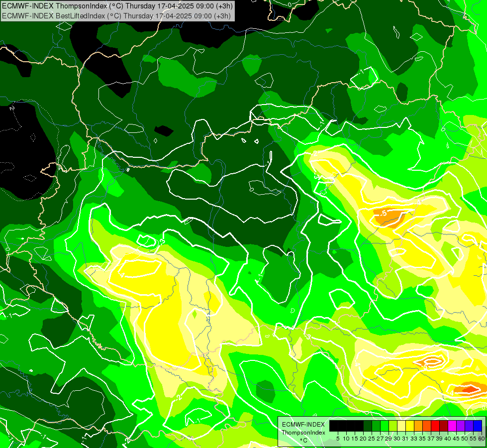Select the dark red legend swatch for 39-40
Screen dimensions: 487x448
click(x=444, y=426)
